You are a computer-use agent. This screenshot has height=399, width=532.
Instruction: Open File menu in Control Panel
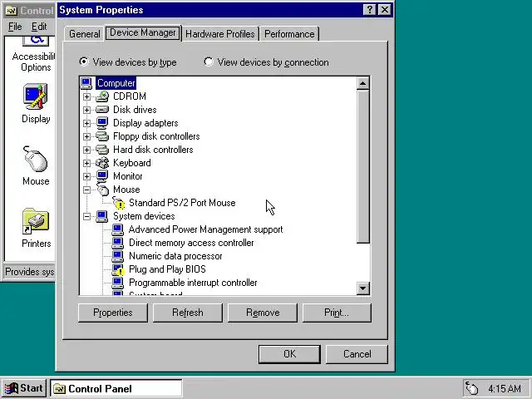click(15, 27)
